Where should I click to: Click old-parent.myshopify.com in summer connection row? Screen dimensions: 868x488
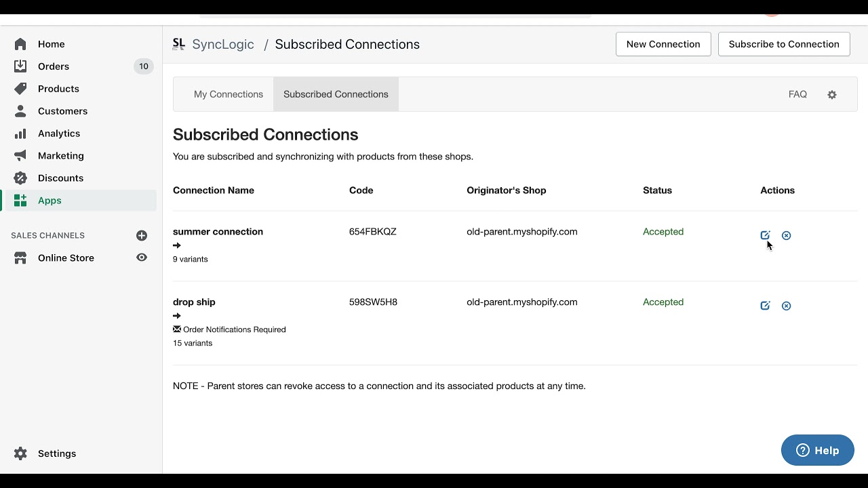[x=522, y=232]
